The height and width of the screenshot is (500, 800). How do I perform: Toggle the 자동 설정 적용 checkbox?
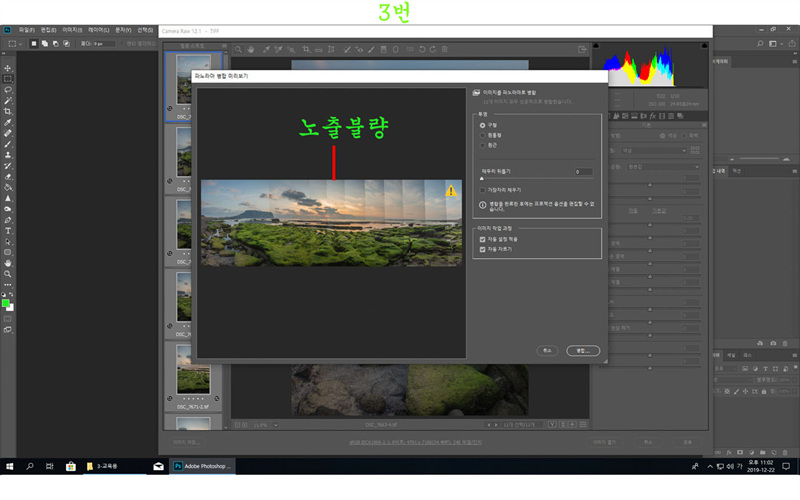click(482, 239)
